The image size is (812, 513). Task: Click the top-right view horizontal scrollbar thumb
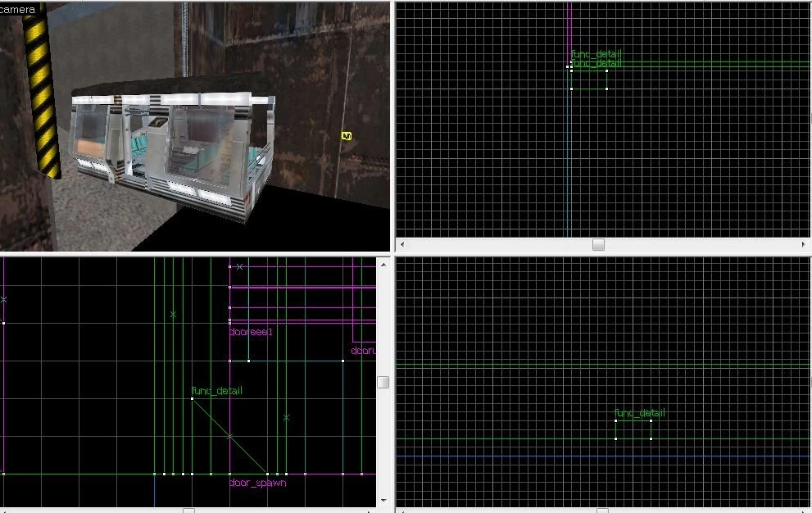[x=598, y=244]
